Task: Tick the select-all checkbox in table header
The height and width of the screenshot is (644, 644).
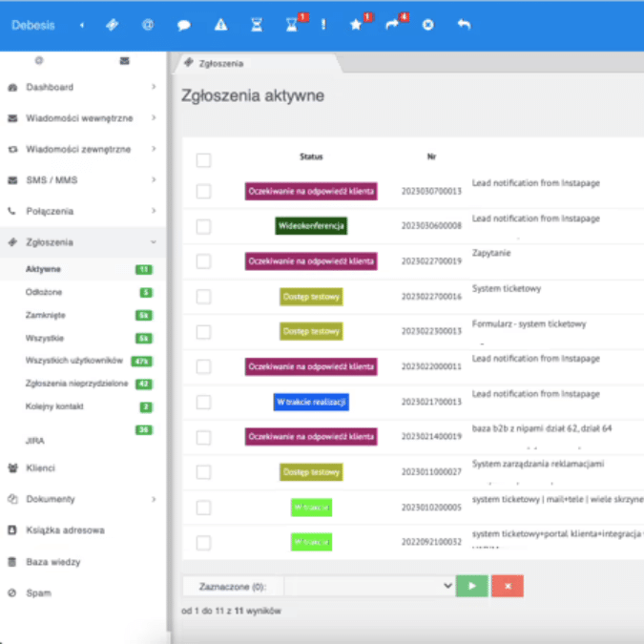Action: click(x=203, y=160)
